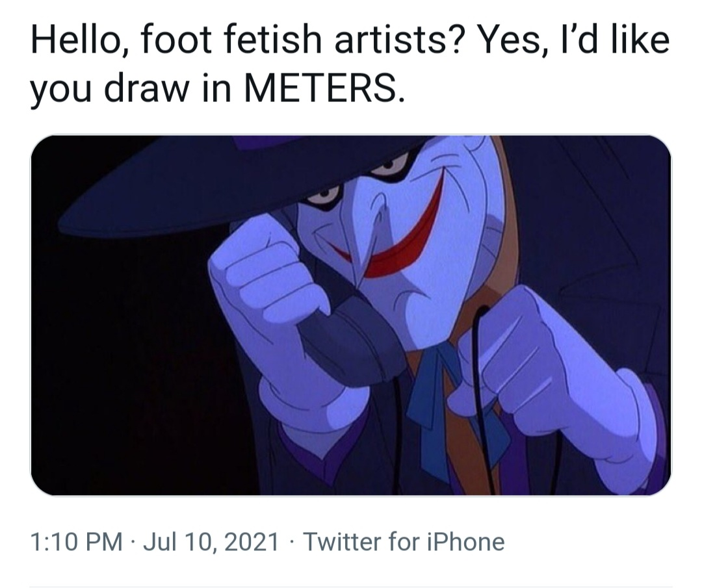The height and width of the screenshot is (588, 702).
Task: Open the tweet's attached Joker image
Action: pos(351,315)
